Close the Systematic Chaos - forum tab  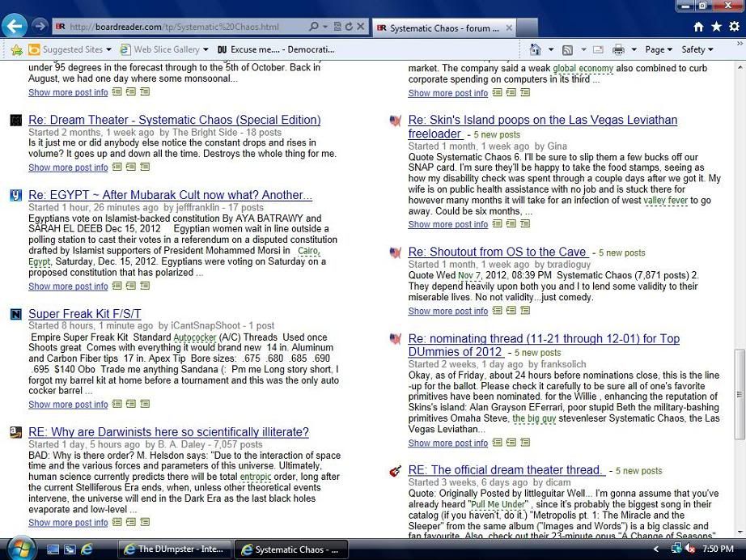point(509,28)
